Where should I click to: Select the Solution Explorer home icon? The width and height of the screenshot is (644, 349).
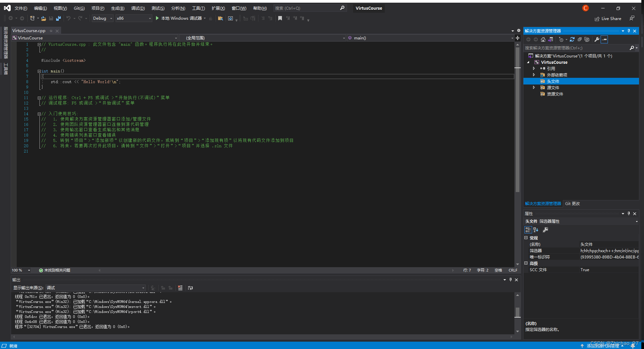tap(543, 39)
